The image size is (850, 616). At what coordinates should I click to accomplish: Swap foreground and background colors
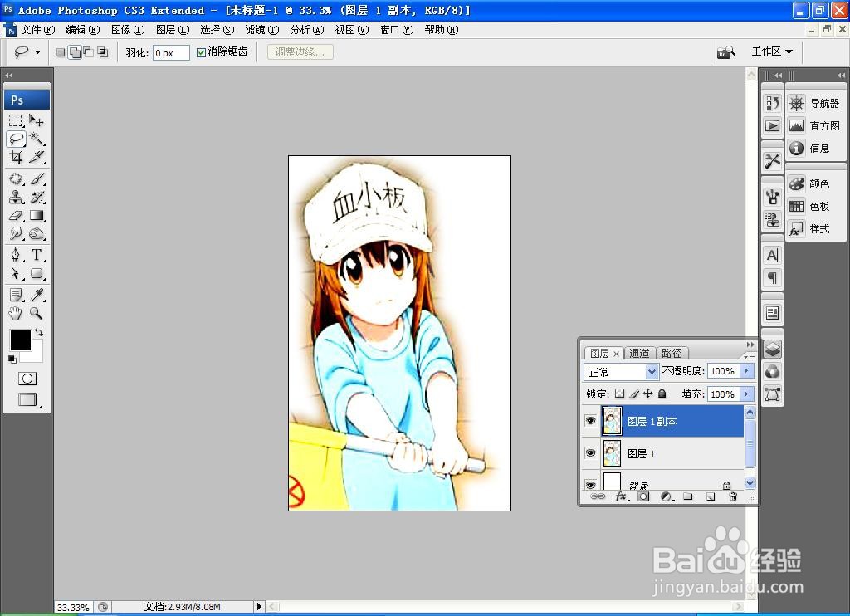coord(39,332)
